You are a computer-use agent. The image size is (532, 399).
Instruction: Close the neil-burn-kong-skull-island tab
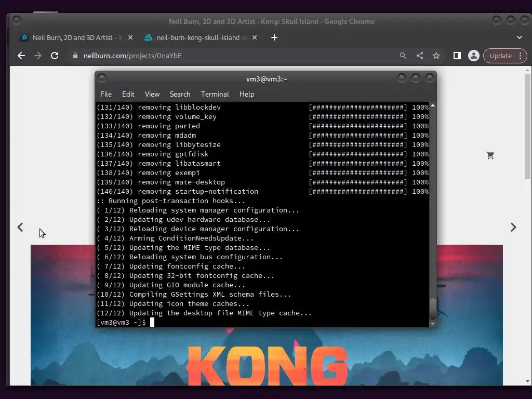(255, 37)
